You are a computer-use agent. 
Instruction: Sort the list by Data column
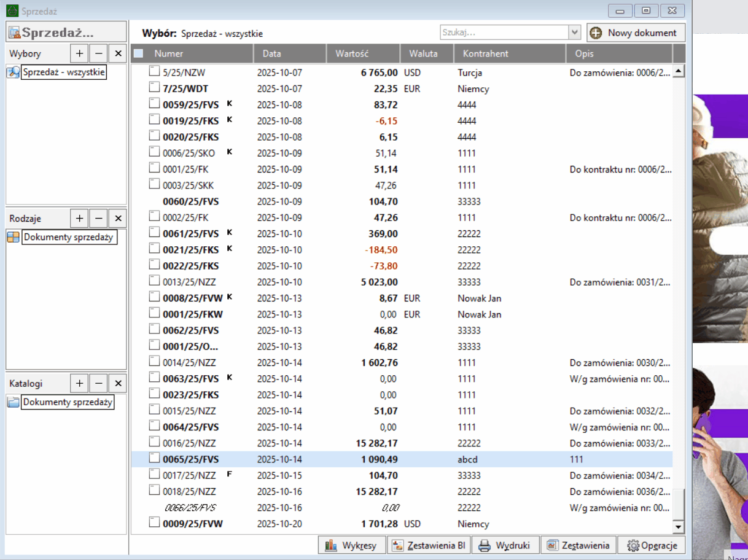tap(289, 53)
